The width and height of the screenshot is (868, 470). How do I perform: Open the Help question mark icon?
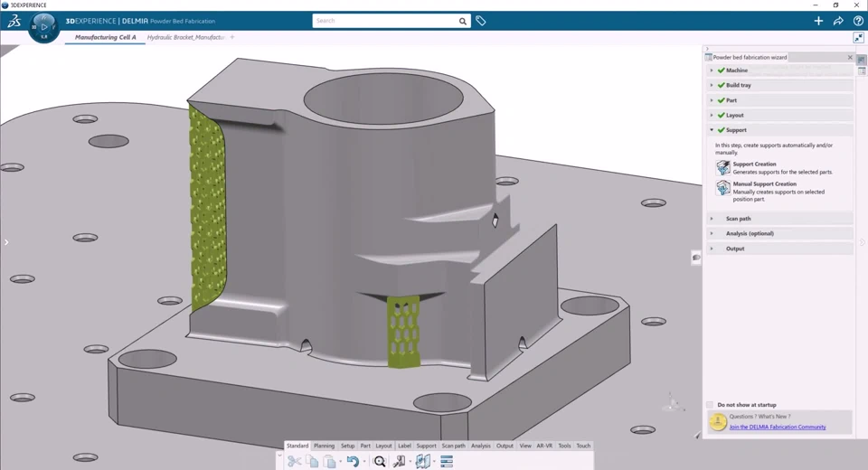858,21
